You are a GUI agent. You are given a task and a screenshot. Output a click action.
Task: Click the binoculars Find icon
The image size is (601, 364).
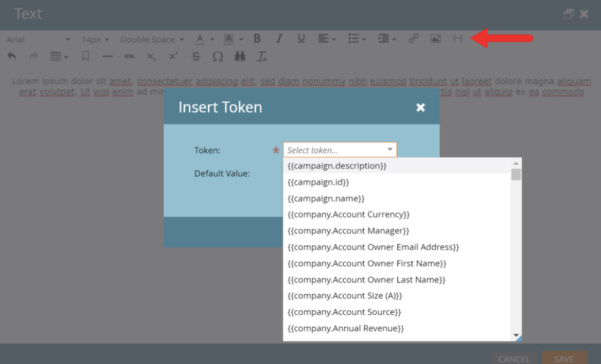pos(240,57)
